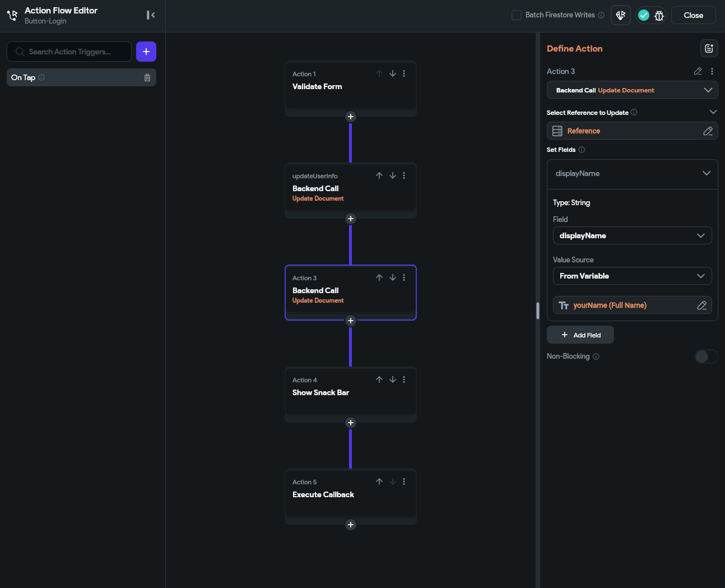Open options menu for Action 4
The height and width of the screenshot is (588, 725).
point(404,379)
